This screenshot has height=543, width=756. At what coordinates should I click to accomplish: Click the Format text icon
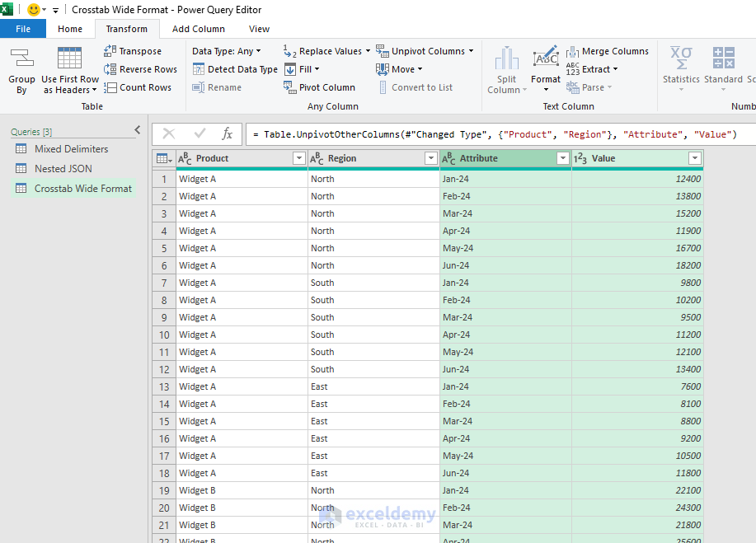coord(546,58)
